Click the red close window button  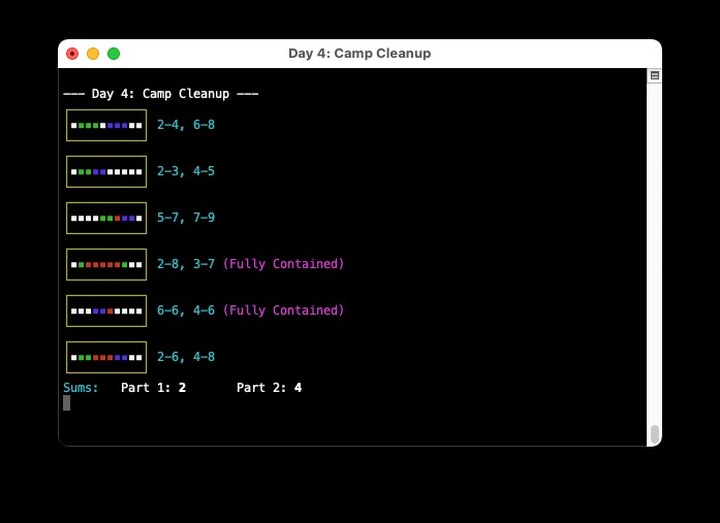pos(72,54)
